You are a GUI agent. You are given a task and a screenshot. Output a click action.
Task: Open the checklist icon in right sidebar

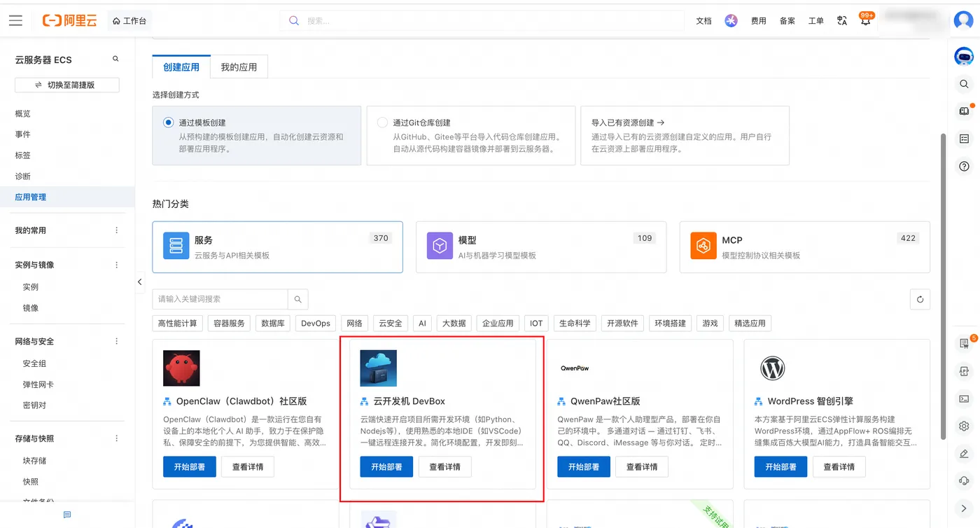pos(964,139)
